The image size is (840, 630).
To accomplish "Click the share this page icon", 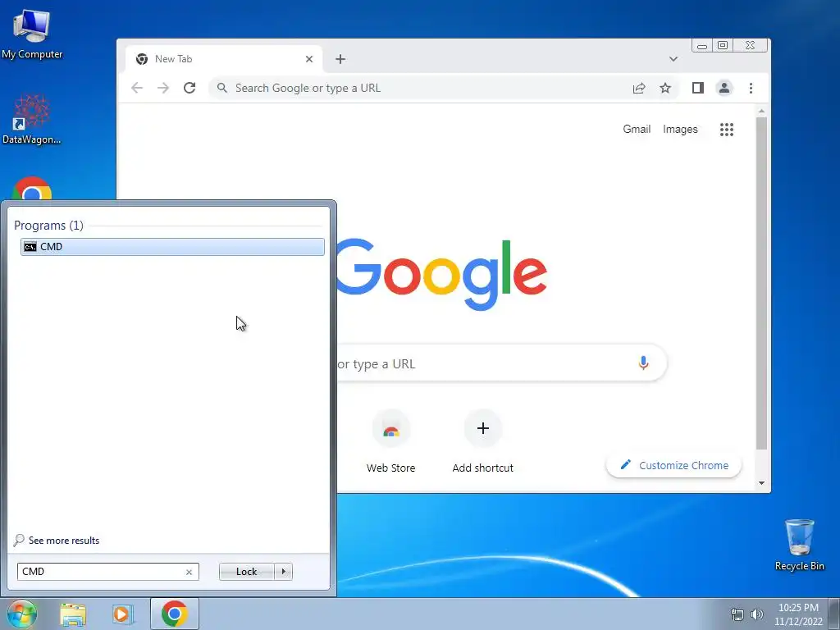I will point(638,88).
